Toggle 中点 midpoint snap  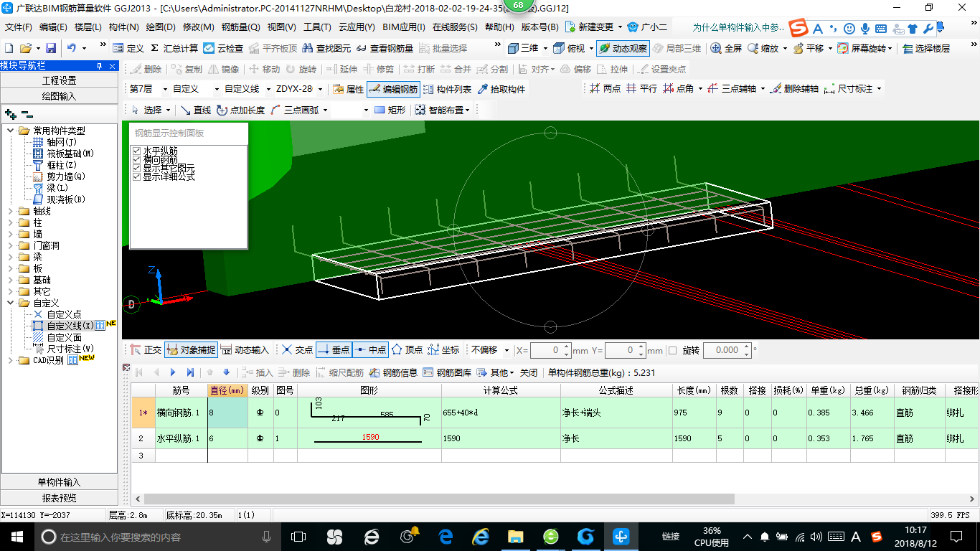coord(370,350)
